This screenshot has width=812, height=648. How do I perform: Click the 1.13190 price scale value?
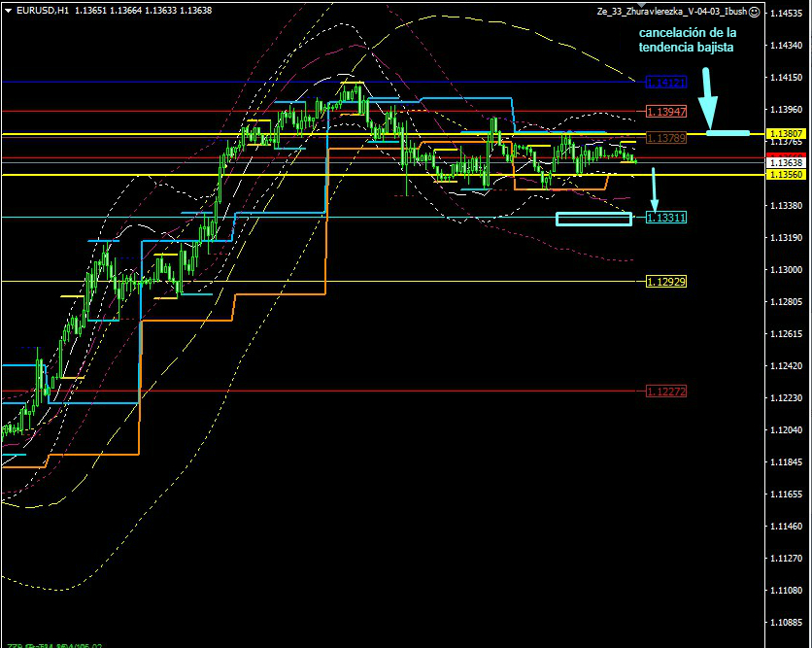click(787, 238)
